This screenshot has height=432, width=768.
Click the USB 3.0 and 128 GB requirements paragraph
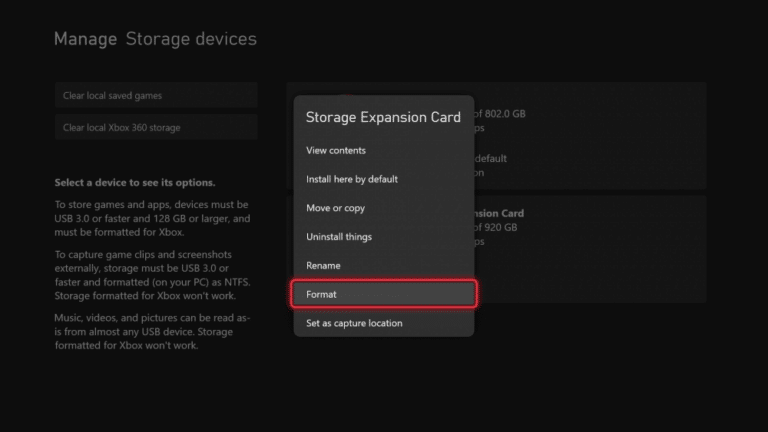[152, 218]
